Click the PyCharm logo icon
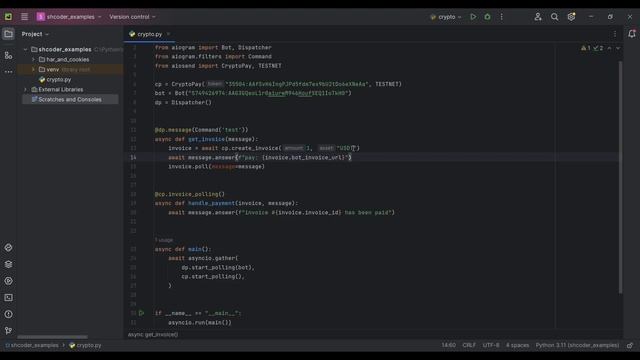This screenshot has width=640, height=360. (x=8, y=17)
